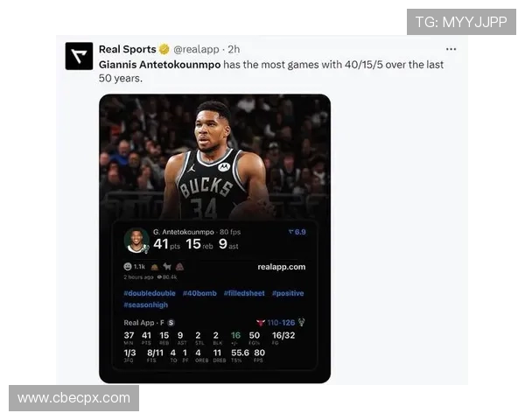Click the www.cbecpx.com watermark

pos(74,398)
